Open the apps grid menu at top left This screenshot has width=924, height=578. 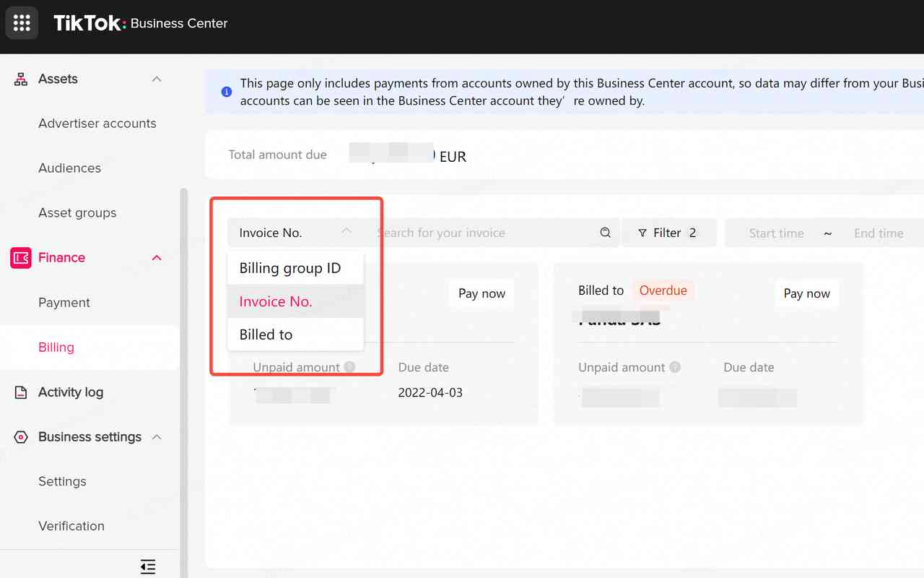tap(22, 22)
